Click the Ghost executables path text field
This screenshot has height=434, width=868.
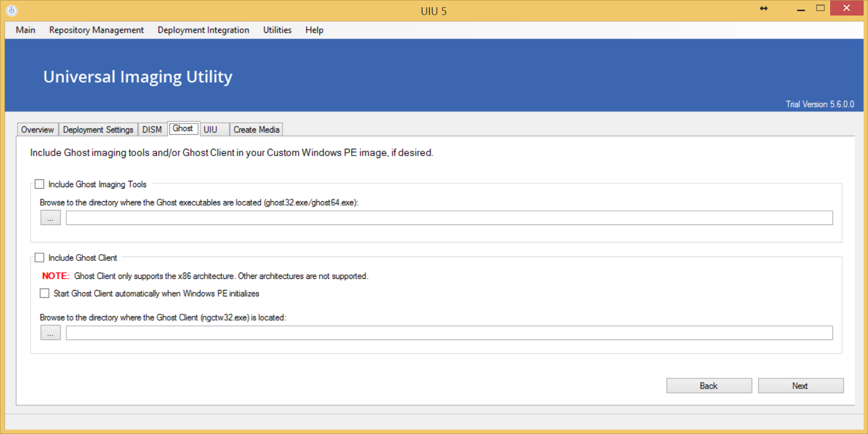[449, 218]
